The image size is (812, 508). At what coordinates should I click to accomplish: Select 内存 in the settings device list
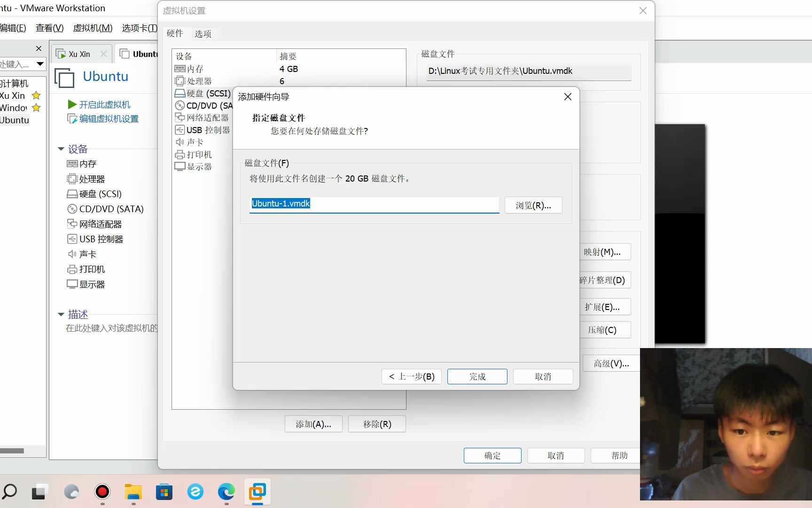[x=195, y=69]
